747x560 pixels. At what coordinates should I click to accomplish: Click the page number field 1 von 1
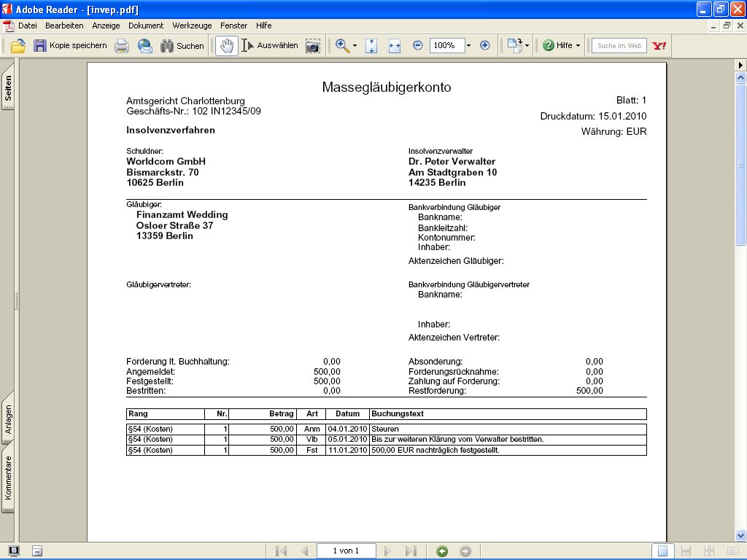point(346,551)
